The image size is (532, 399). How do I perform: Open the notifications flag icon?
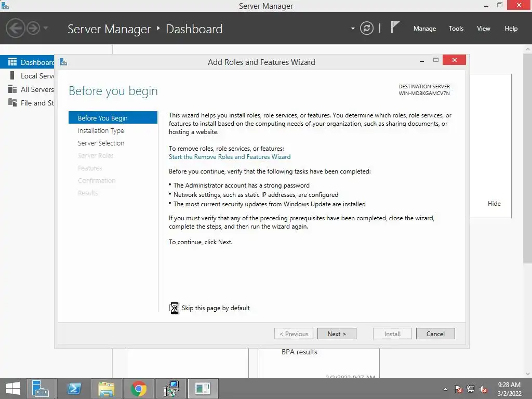pos(395,27)
